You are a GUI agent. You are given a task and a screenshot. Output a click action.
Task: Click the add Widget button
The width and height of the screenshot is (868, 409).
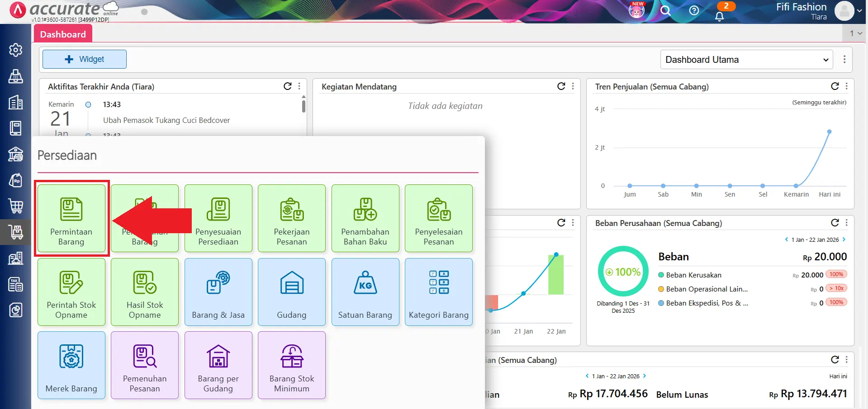pyautogui.click(x=85, y=59)
